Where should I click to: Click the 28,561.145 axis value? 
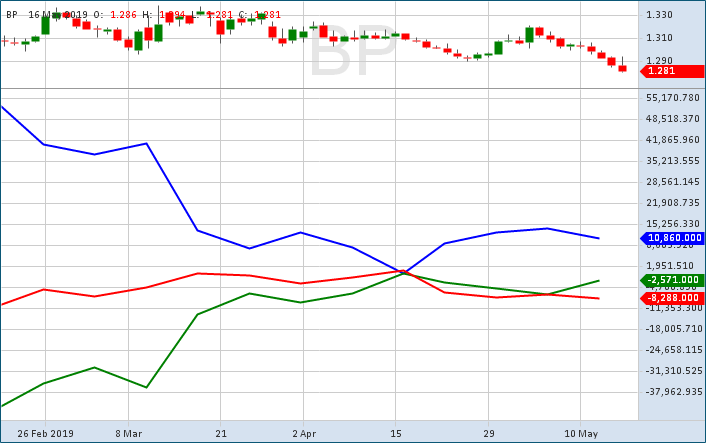[673, 182]
